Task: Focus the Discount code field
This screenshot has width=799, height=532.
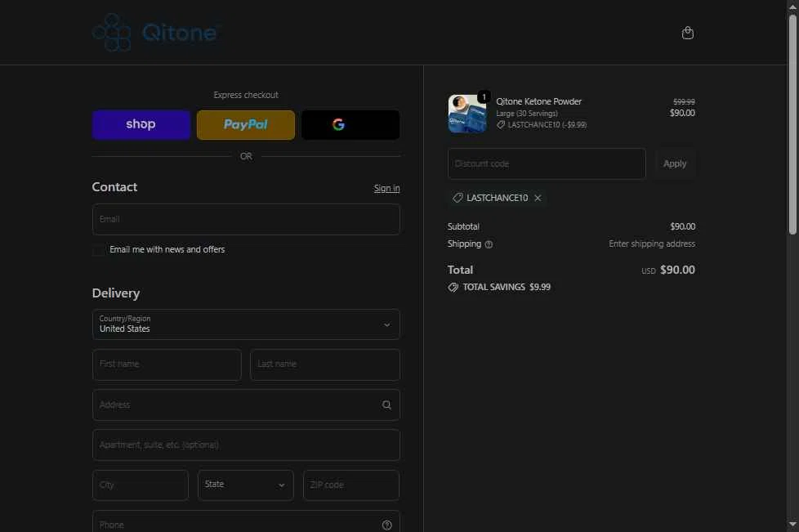Action: tap(547, 163)
